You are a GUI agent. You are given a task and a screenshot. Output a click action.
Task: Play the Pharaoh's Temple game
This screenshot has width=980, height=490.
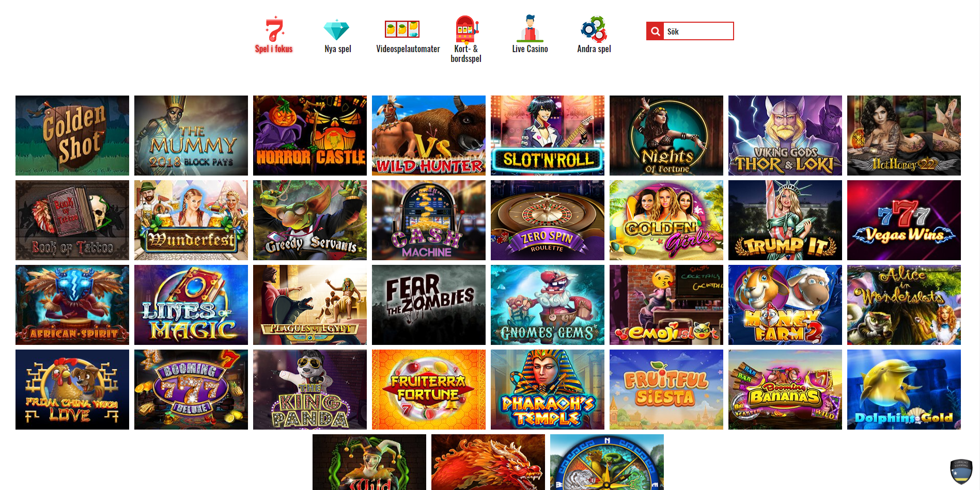(548, 389)
